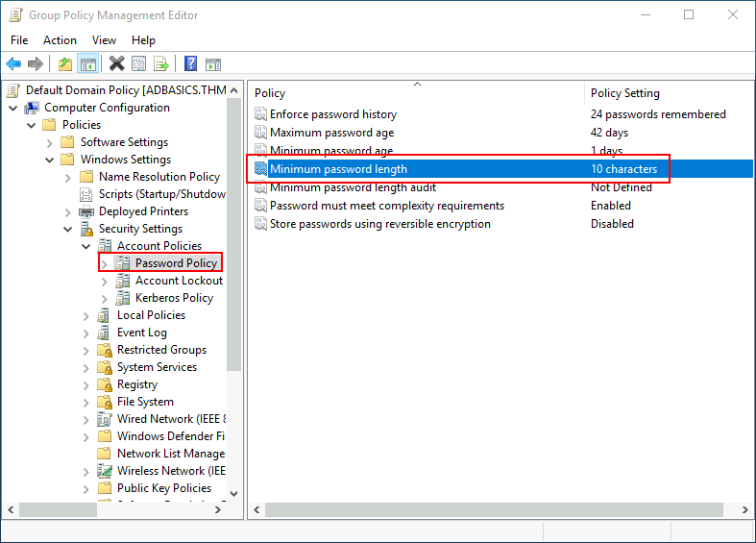Image resolution: width=756 pixels, height=543 pixels.
Task: Select Kerberos Policy in the tree
Action: coord(174,298)
